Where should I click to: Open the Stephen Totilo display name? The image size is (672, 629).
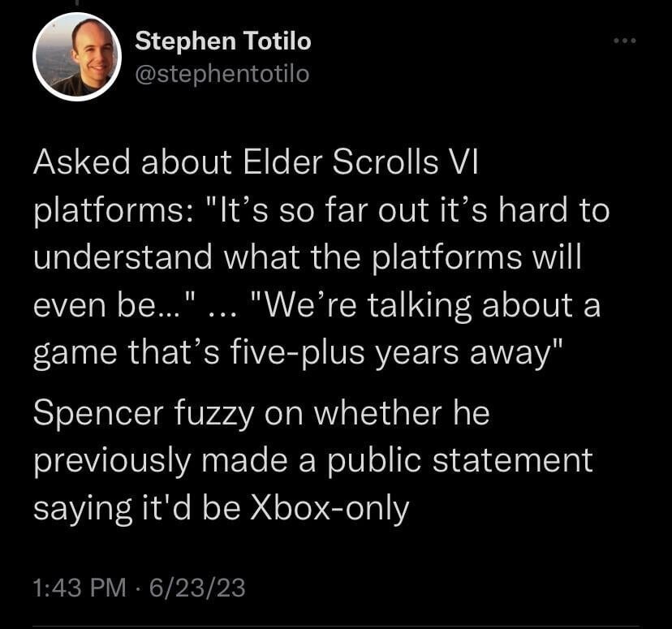(222, 40)
